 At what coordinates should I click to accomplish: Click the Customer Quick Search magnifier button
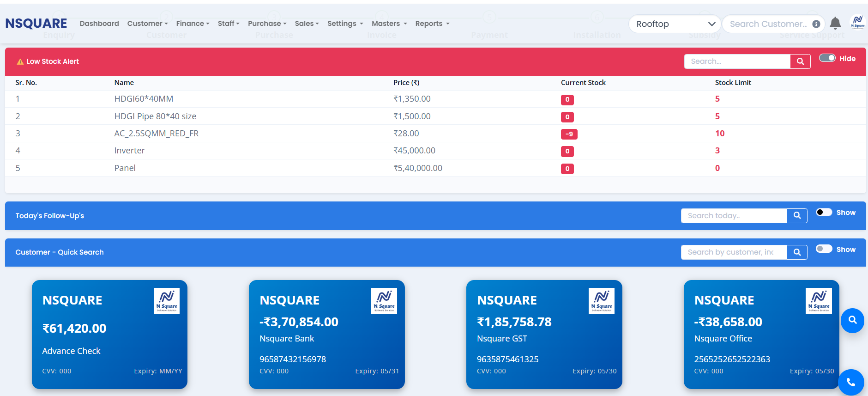click(797, 252)
